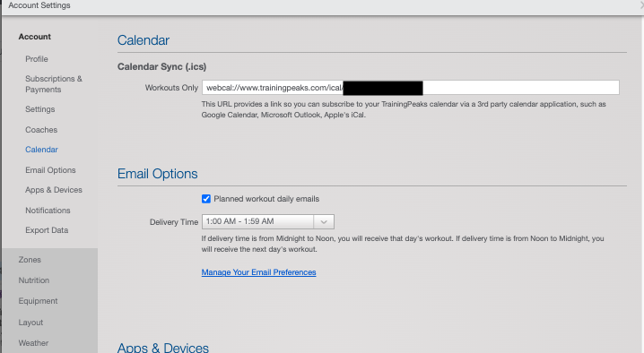
Task: Click the Account Settings window title
Action: click(x=39, y=5)
